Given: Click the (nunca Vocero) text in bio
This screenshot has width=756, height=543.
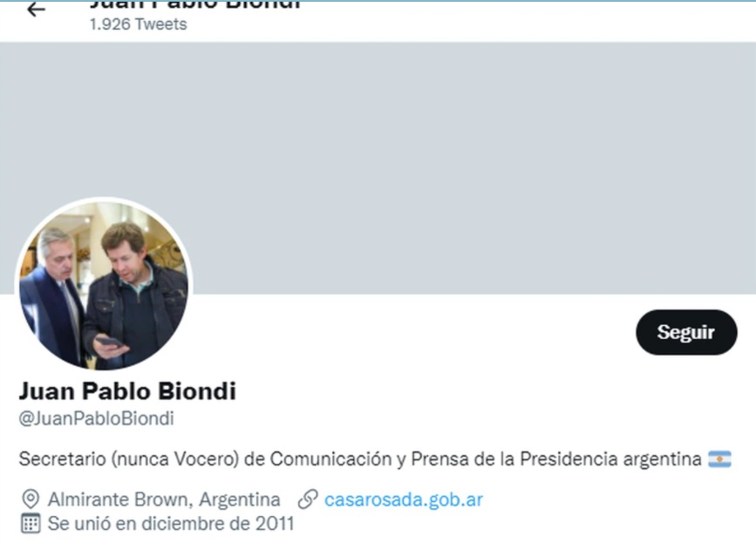Looking at the screenshot, I should pos(175,459).
